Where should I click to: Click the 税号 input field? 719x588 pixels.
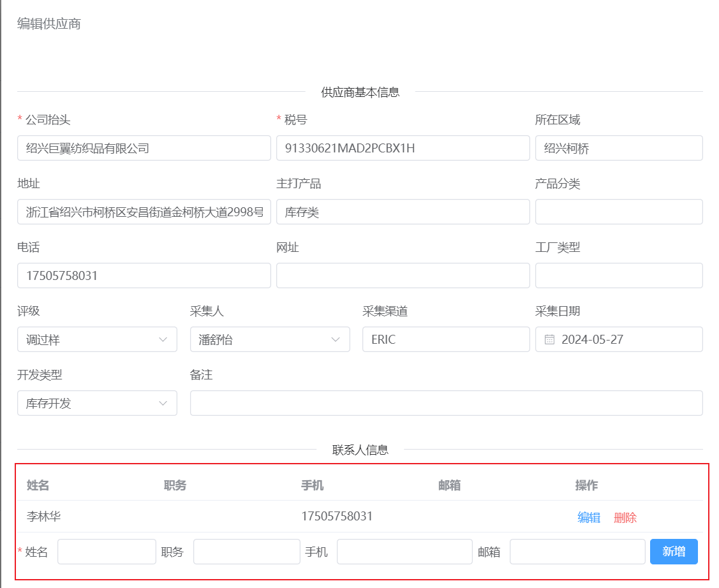tap(402, 148)
